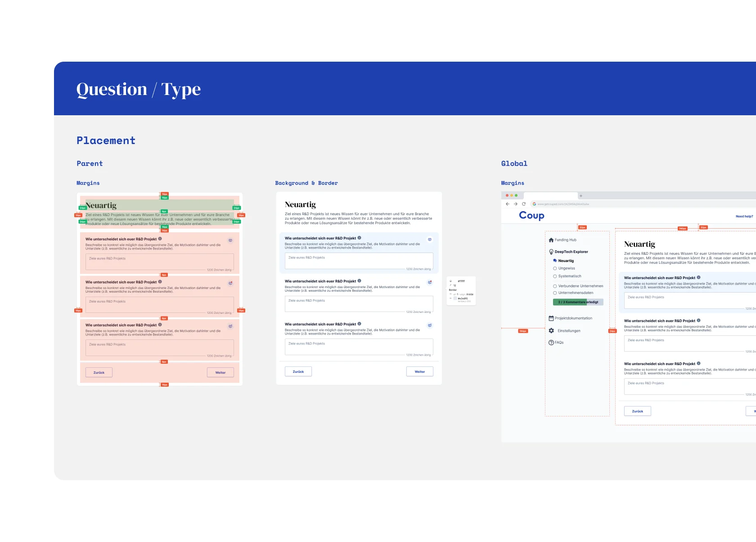Image resolution: width=756 pixels, height=542 pixels.
Task: Click info icon of third Background & Border question
Action: (360, 324)
